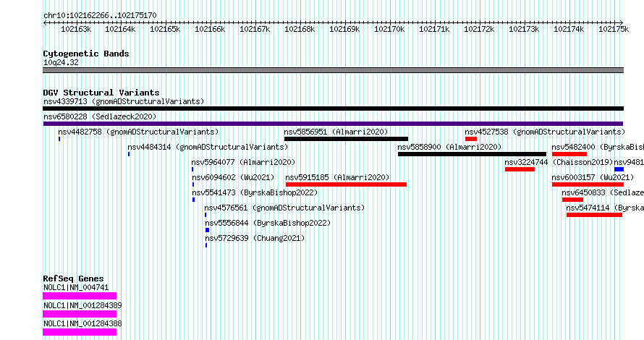Select the red bar under nsv6003157
The width and height of the screenshot is (644, 340).
tap(588, 184)
